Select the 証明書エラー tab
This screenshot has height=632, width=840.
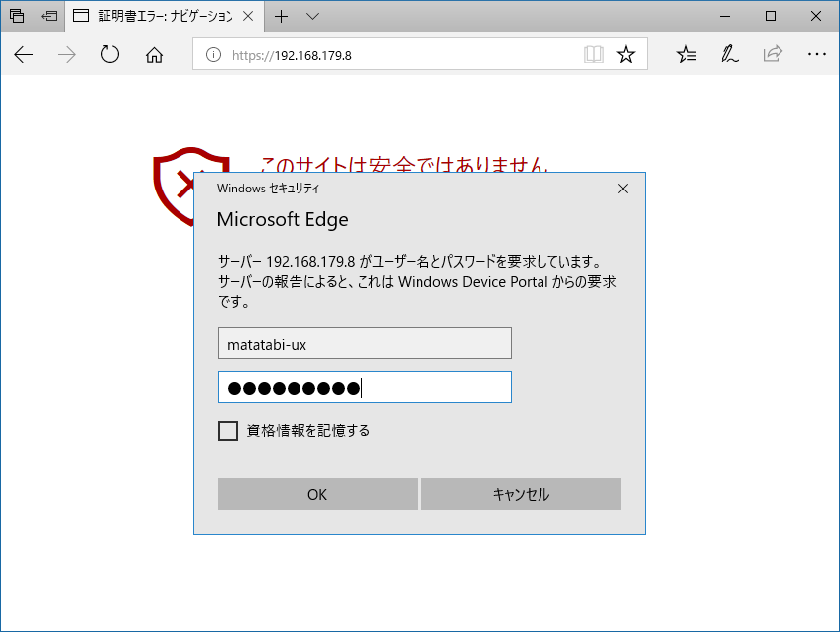tap(164, 16)
